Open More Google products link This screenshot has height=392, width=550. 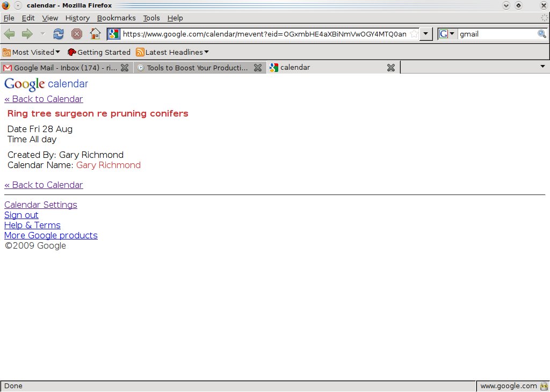51,236
